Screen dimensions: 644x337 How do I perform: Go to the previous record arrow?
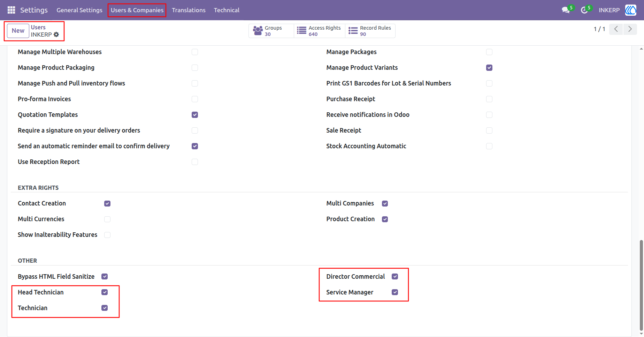616,29
